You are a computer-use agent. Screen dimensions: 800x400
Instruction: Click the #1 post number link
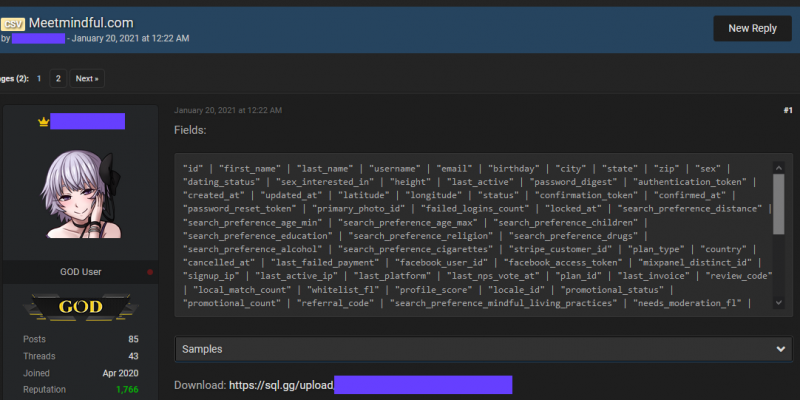point(788,110)
